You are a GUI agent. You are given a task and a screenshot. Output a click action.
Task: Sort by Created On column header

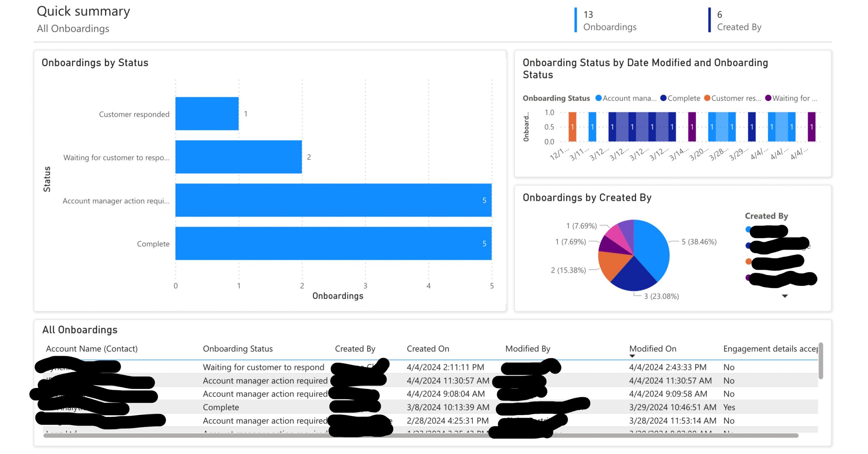(x=428, y=349)
